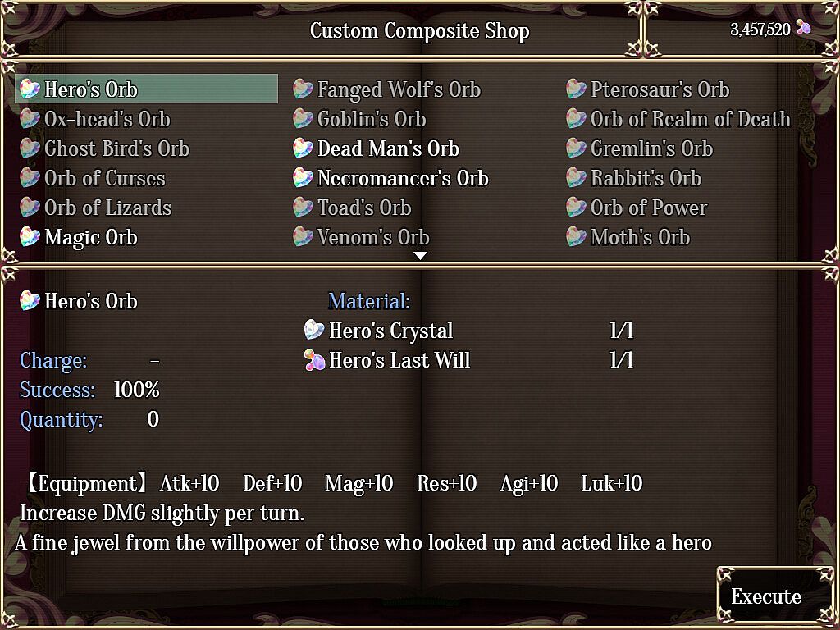Viewport: 840px width, 630px height.
Task: Click the Custom Composite Shop title
Action: (x=419, y=31)
